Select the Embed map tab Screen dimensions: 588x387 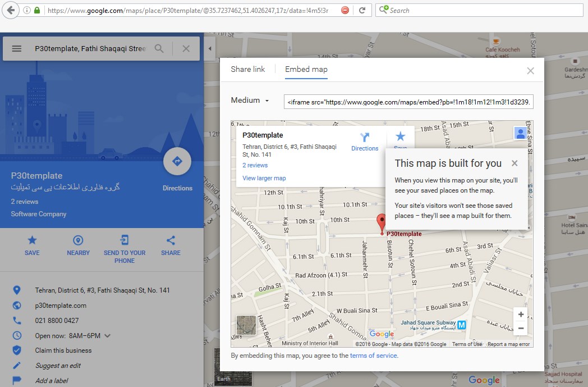(306, 70)
